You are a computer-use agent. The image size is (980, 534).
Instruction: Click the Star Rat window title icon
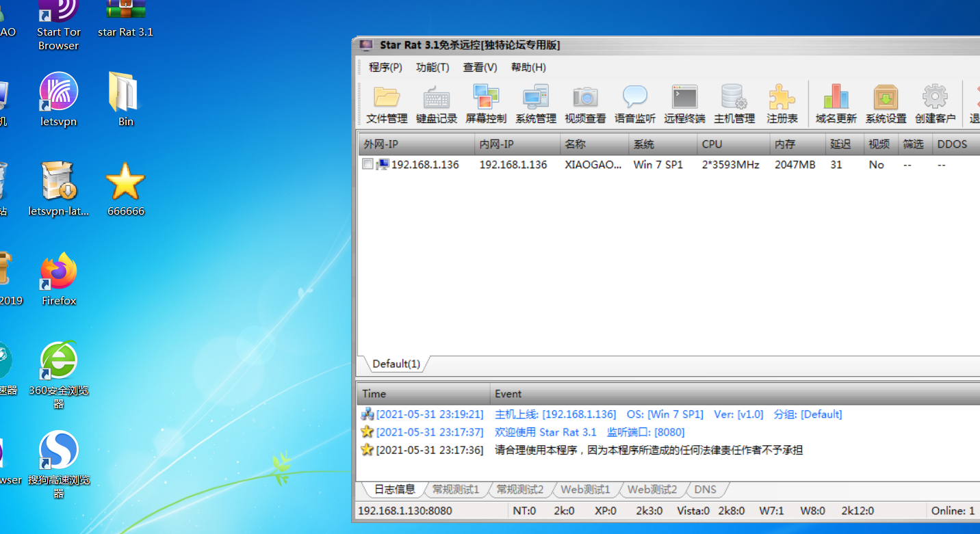pos(367,45)
